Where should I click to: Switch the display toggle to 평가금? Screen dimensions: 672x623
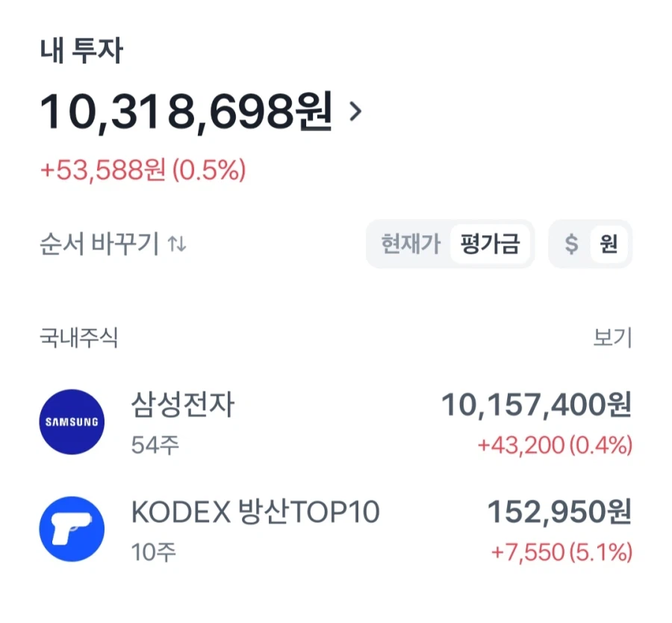click(491, 244)
